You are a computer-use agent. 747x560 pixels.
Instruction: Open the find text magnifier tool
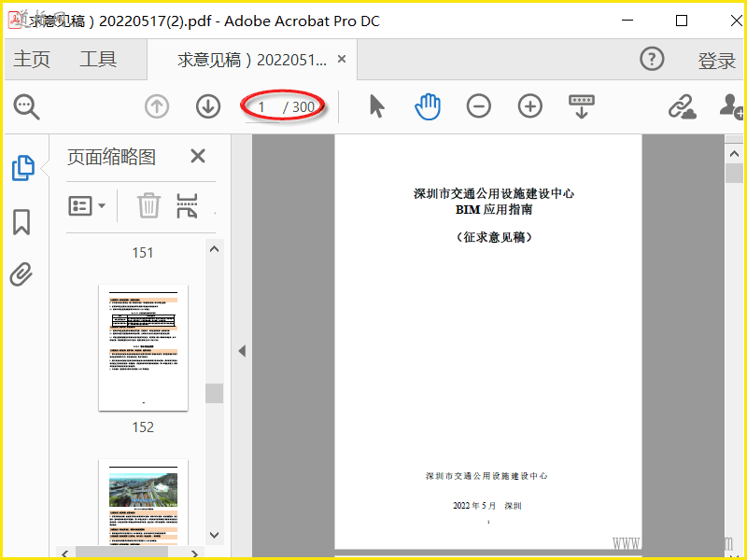click(27, 106)
